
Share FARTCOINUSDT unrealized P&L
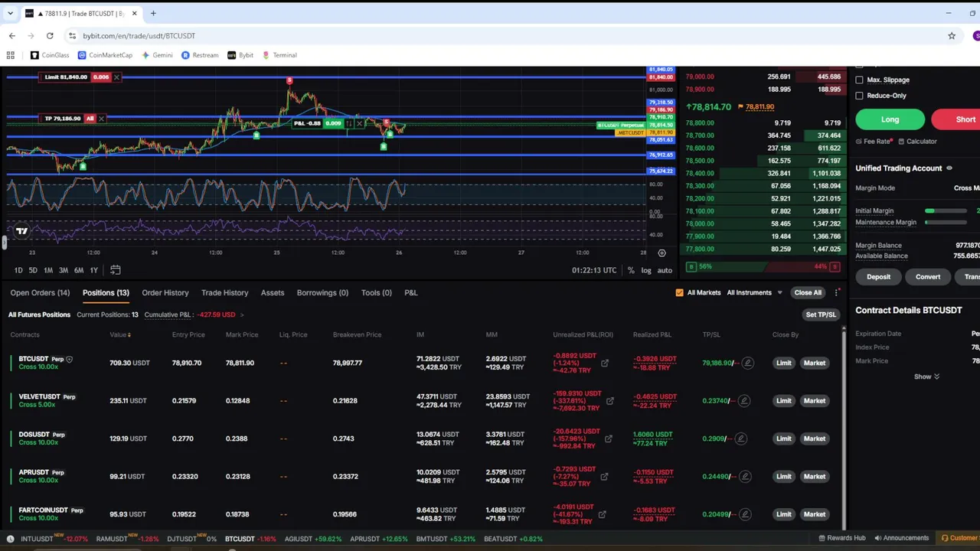(x=603, y=514)
